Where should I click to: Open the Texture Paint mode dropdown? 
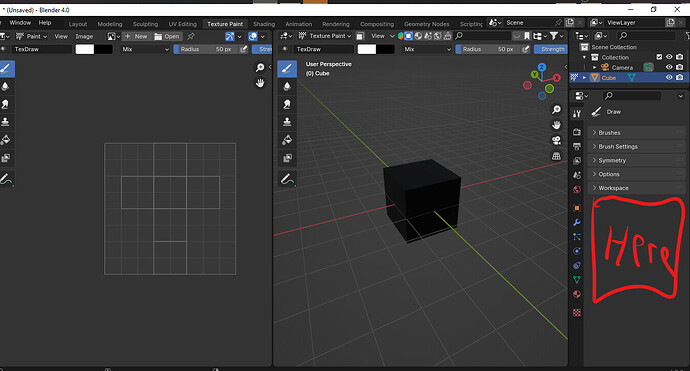(x=325, y=36)
